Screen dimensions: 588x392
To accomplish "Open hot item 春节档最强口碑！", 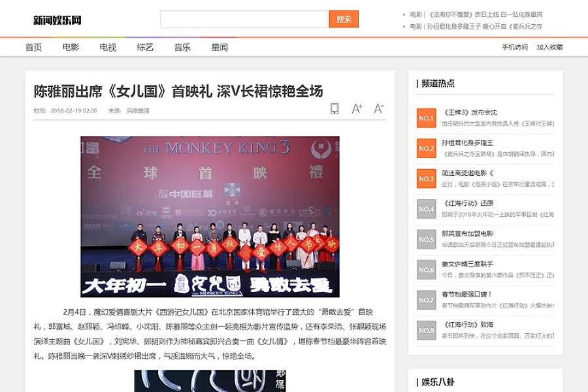I will pyautogui.click(x=466, y=294).
